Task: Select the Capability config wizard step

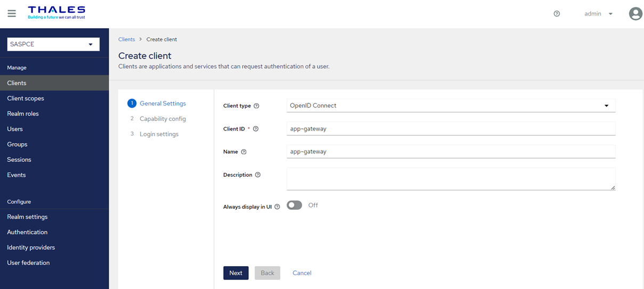Action: tap(162, 119)
